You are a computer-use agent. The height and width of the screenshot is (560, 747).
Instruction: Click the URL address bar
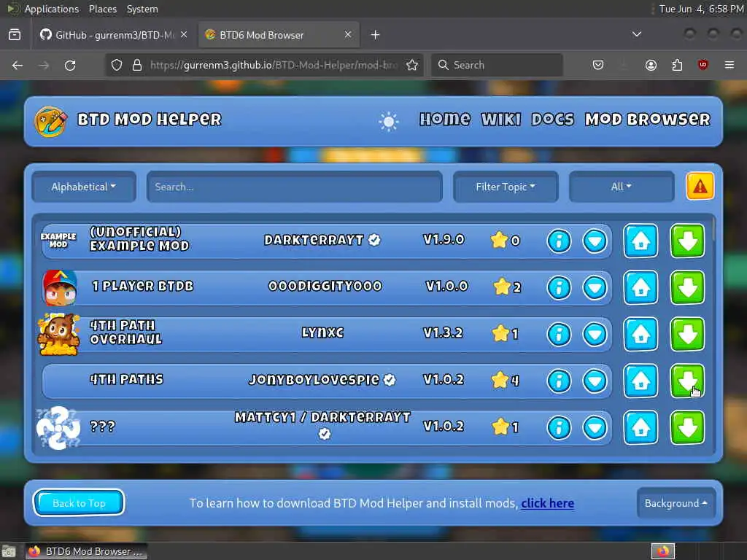273,65
